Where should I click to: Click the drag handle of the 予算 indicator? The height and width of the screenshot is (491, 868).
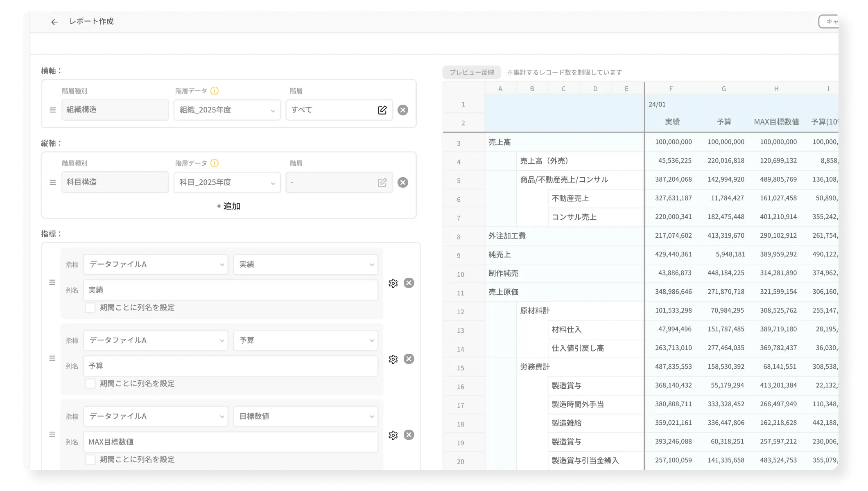[52, 358]
